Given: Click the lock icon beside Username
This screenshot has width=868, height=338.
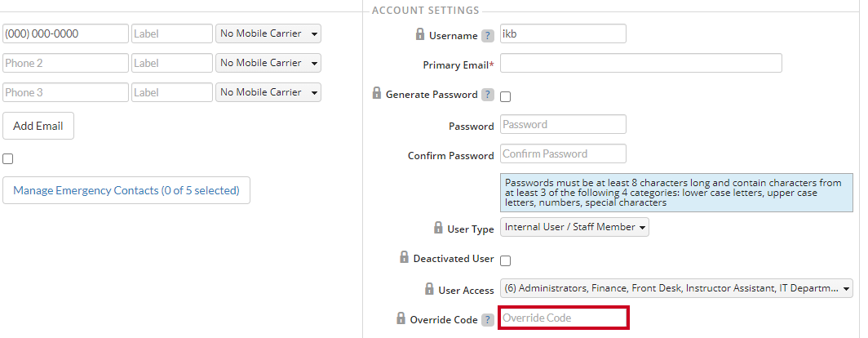Looking at the screenshot, I should click(420, 34).
